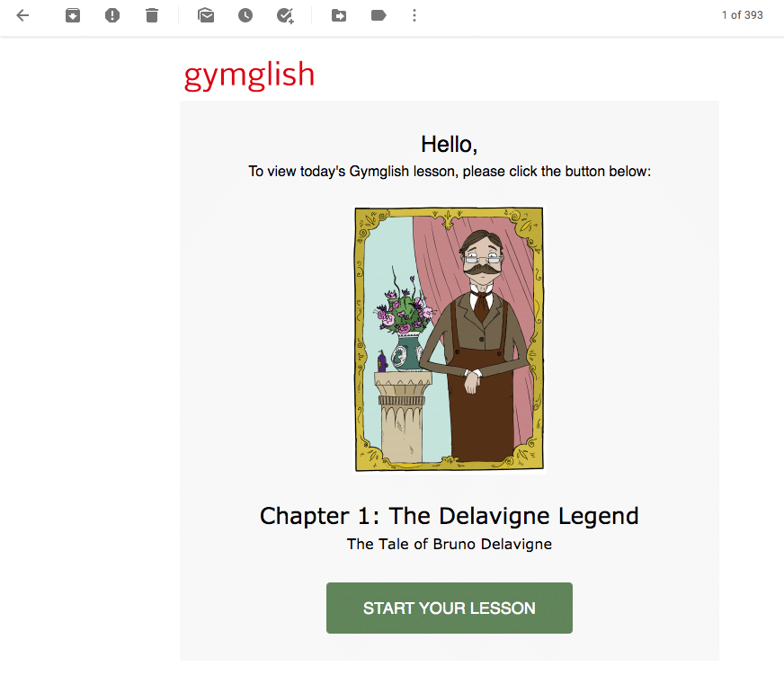784x675 pixels.
Task: Start the lesson with the green button
Action: click(449, 608)
